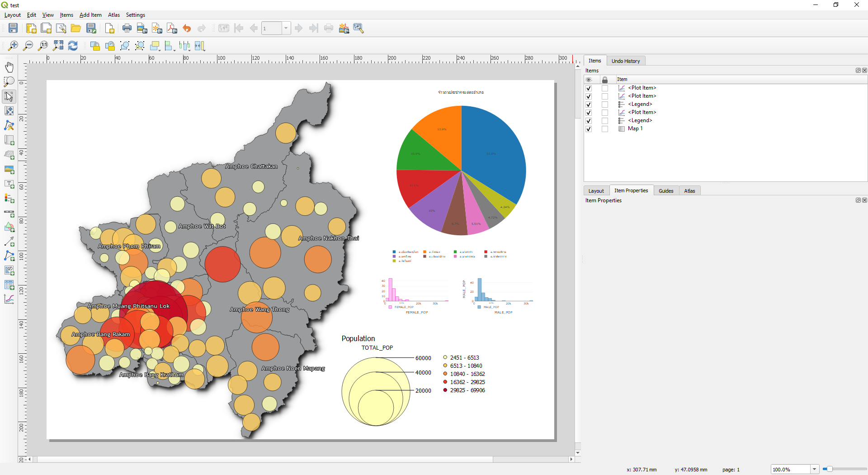The width and height of the screenshot is (868, 475).
Task: Select the Pan Layout hand tool
Action: [9, 67]
